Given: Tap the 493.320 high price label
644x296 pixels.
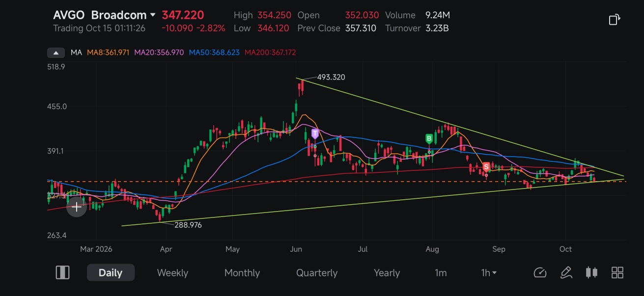Looking at the screenshot, I should pyautogui.click(x=331, y=77).
